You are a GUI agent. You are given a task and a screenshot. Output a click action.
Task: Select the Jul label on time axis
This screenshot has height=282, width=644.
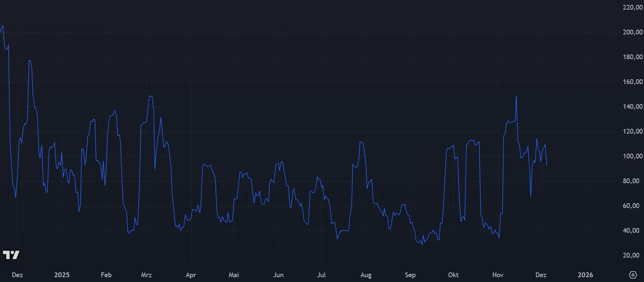321,275
